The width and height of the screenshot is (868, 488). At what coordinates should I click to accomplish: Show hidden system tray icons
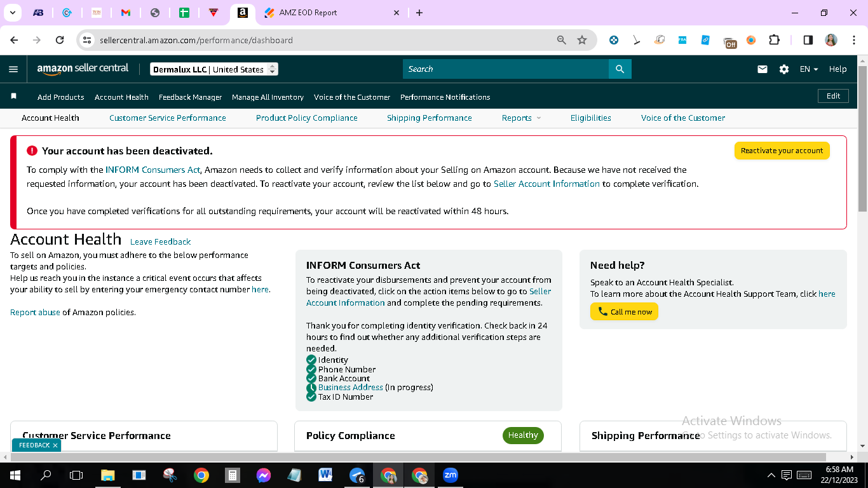(771, 475)
